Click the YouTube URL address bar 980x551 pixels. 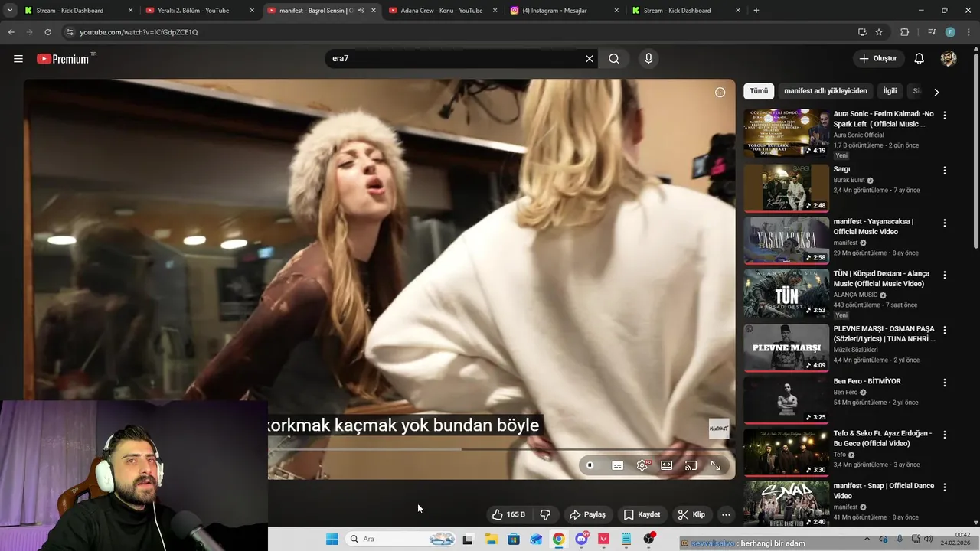459,32
